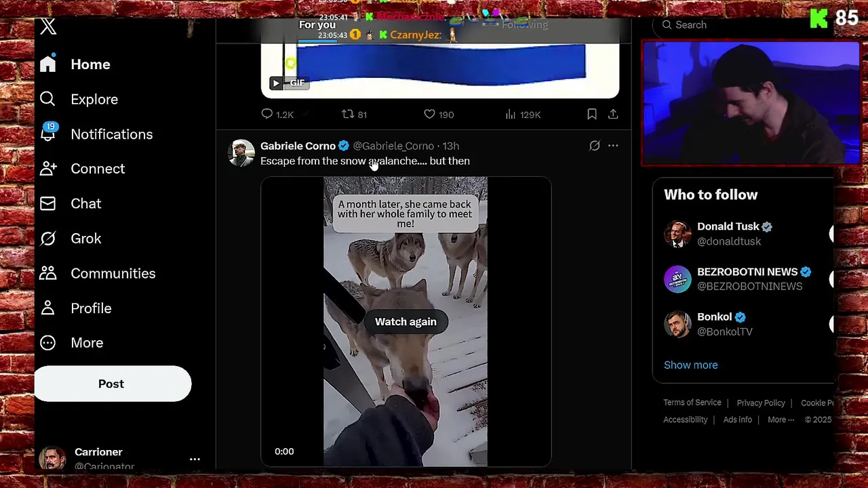This screenshot has height=488, width=868.
Task: Open the Home icon in sidebar
Action: click(x=47, y=64)
